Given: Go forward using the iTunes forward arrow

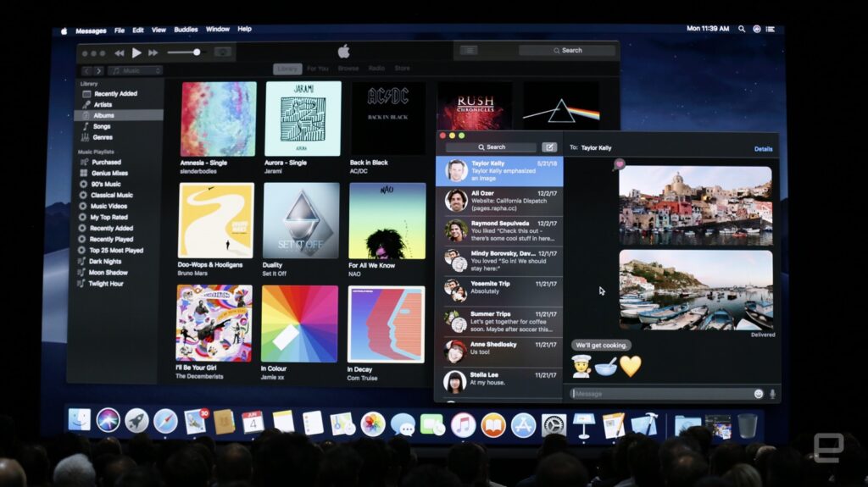Looking at the screenshot, I should (98, 71).
